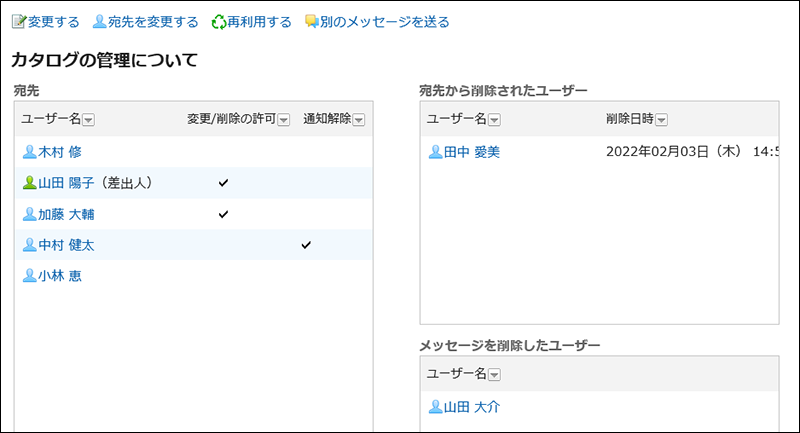Click the user icon beside 山田 大介
The width and height of the screenshot is (800, 433).
coord(435,407)
